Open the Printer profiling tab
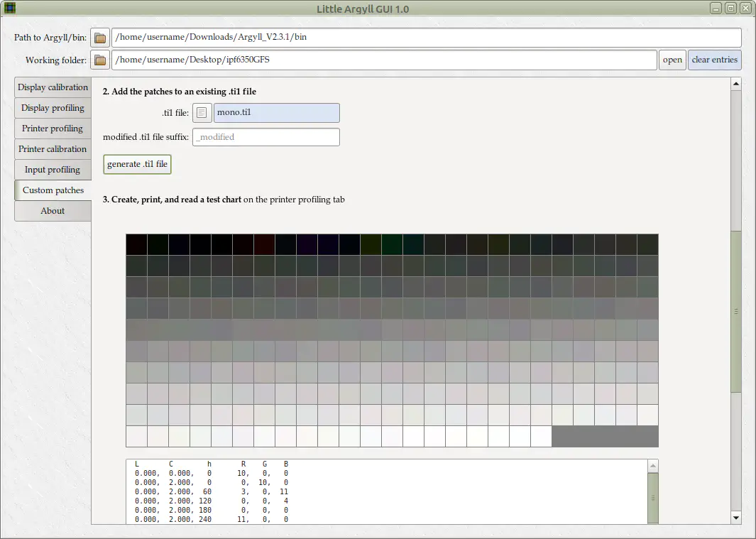This screenshot has width=756, height=539. (x=53, y=129)
